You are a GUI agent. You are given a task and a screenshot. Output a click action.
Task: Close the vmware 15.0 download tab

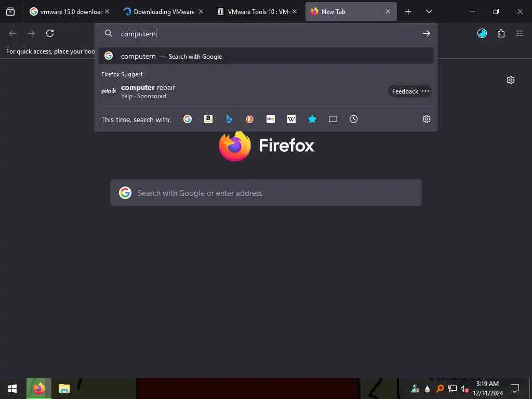tap(107, 11)
